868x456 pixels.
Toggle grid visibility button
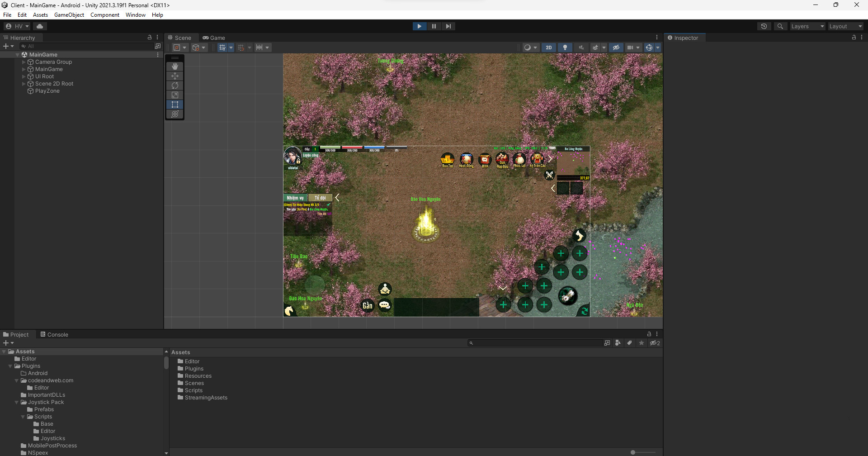pos(222,47)
